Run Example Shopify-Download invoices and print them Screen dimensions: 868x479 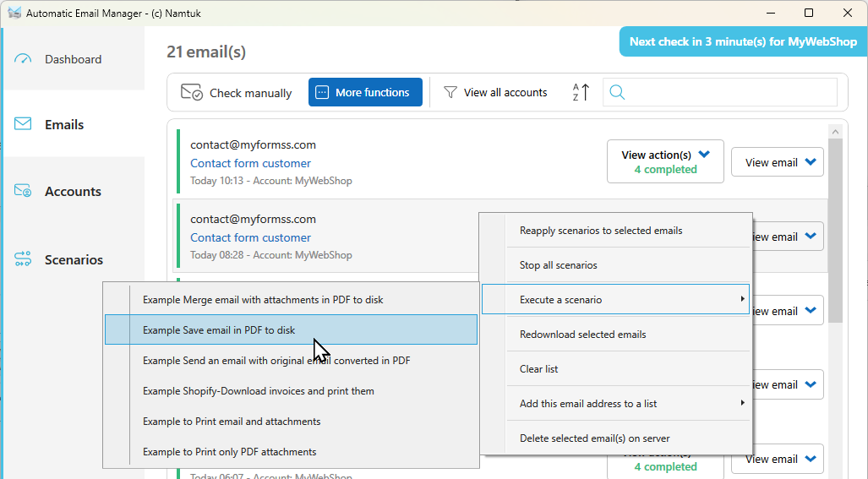(x=292, y=390)
